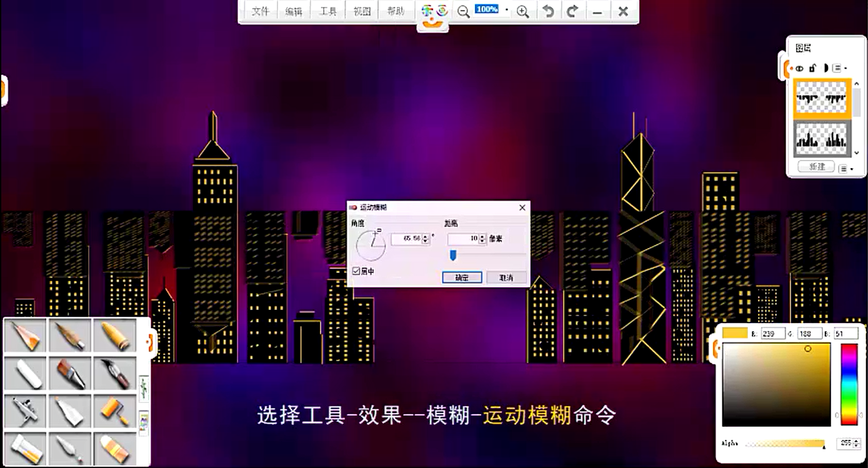Open the 文件 menu
The height and width of the screenshot is (468, 868).
coord(261,12)
